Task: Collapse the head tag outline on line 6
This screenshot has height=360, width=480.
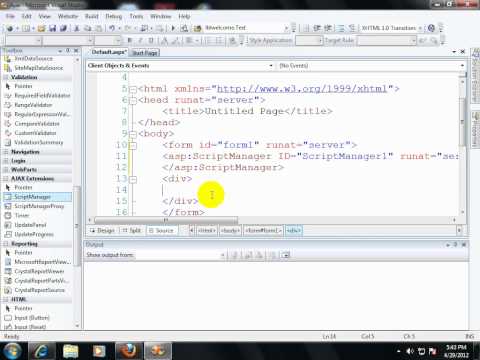Action: (x=133, y=100)
